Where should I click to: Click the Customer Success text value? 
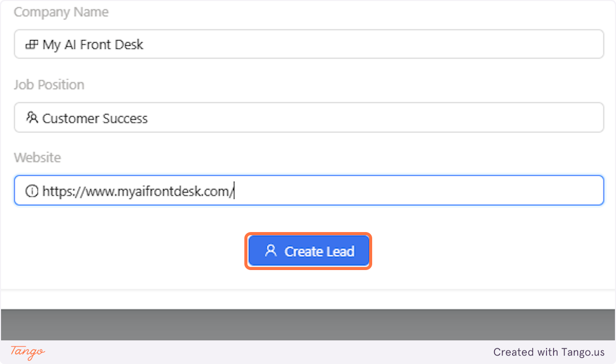[x=95, y=118]
